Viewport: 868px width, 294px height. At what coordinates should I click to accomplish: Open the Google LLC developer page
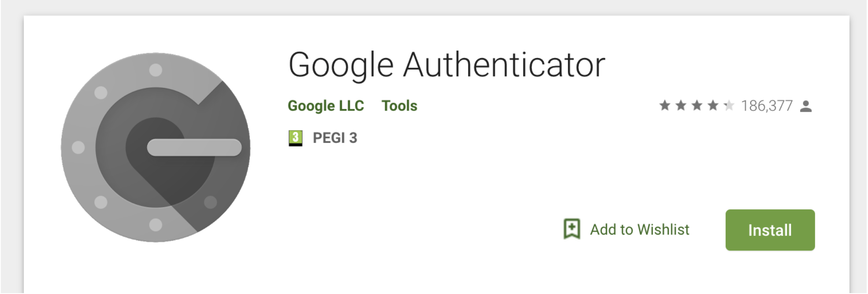[x=326, y=106]
